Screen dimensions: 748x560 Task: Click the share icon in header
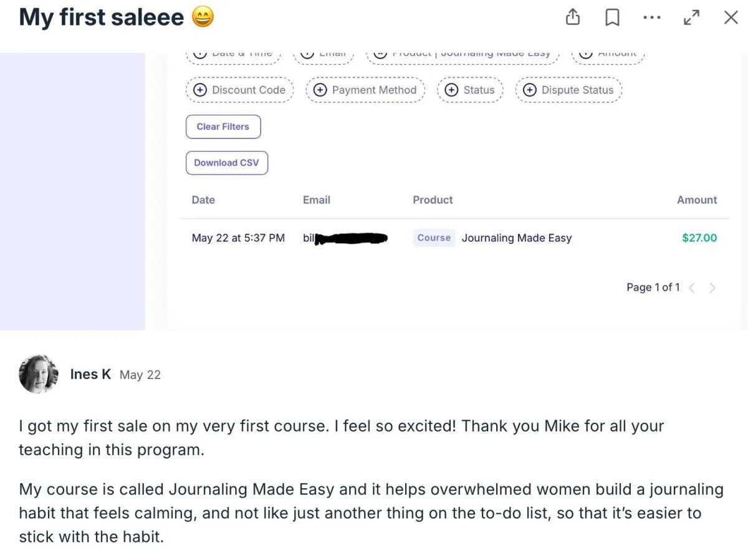(572, 17)
